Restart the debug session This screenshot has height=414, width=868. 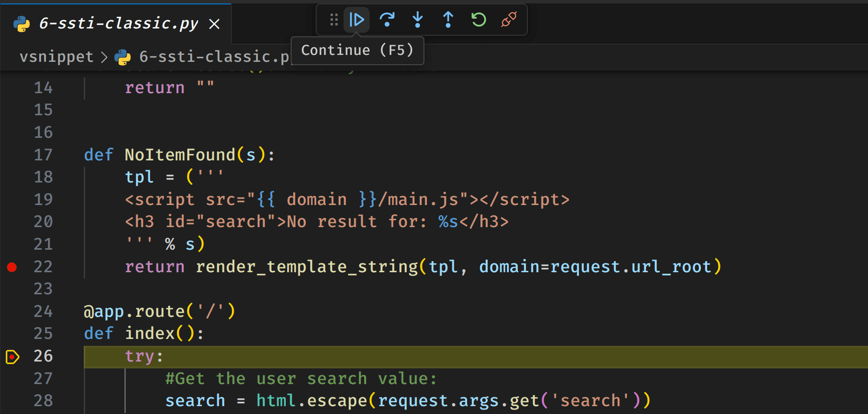pos(478,20)
